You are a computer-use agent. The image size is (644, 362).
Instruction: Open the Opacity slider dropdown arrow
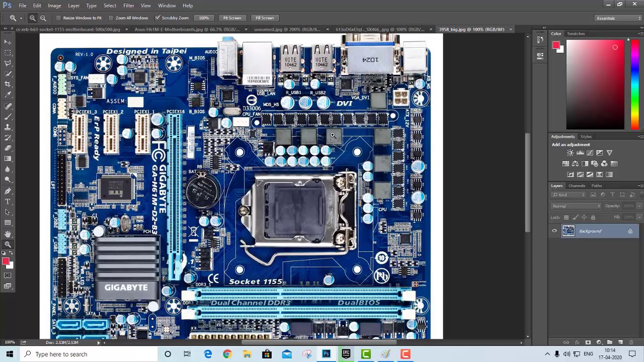[x=639, y=206]
